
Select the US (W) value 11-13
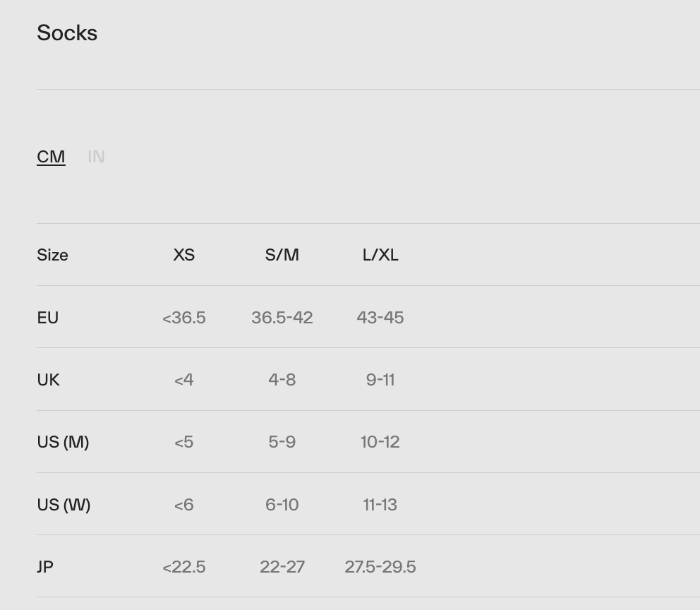[x=380, y=505]
